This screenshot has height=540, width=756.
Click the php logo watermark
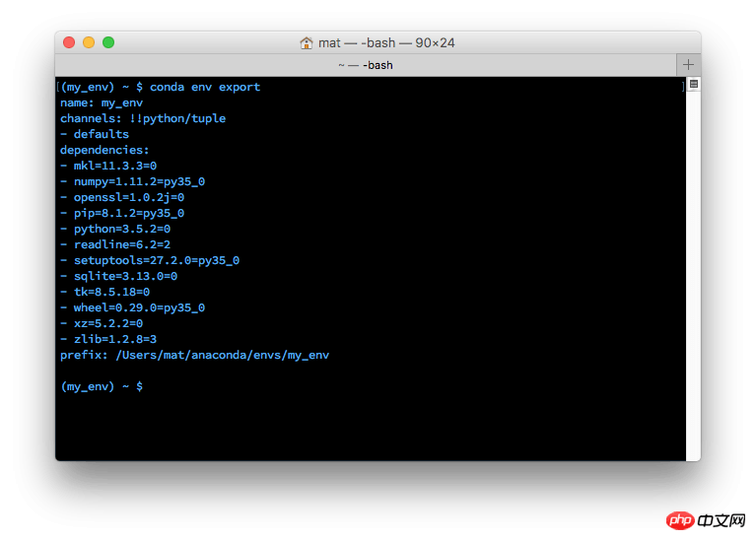(x=680, y=520)
